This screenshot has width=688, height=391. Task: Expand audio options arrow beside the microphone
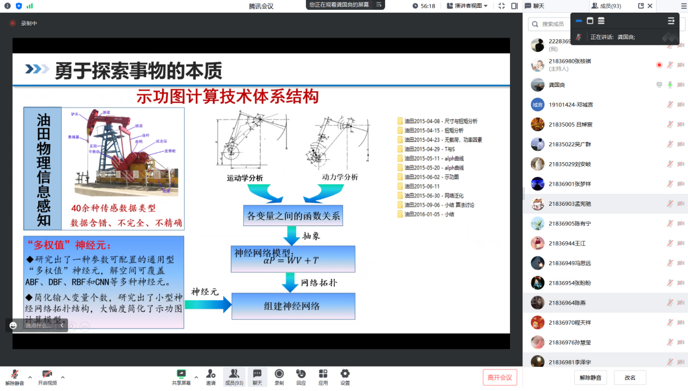click(30, 377)
